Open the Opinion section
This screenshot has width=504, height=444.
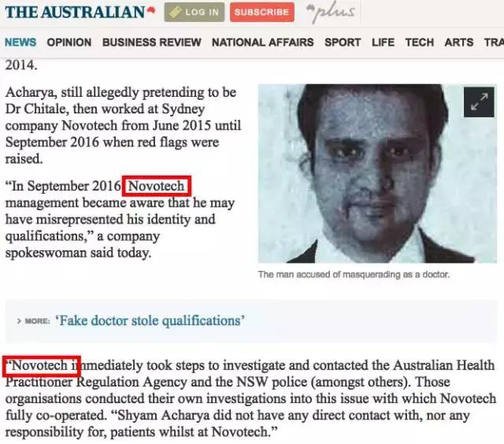[x=69, y=42]
